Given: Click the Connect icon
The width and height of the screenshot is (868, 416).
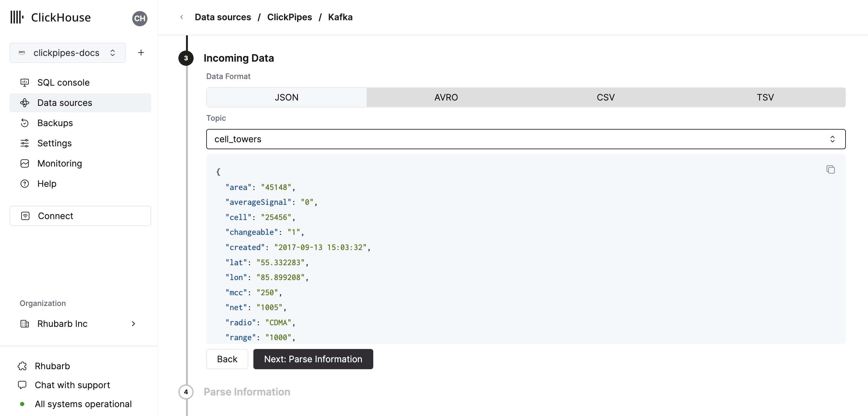Looking at the screenshot, I should [25, 216].
